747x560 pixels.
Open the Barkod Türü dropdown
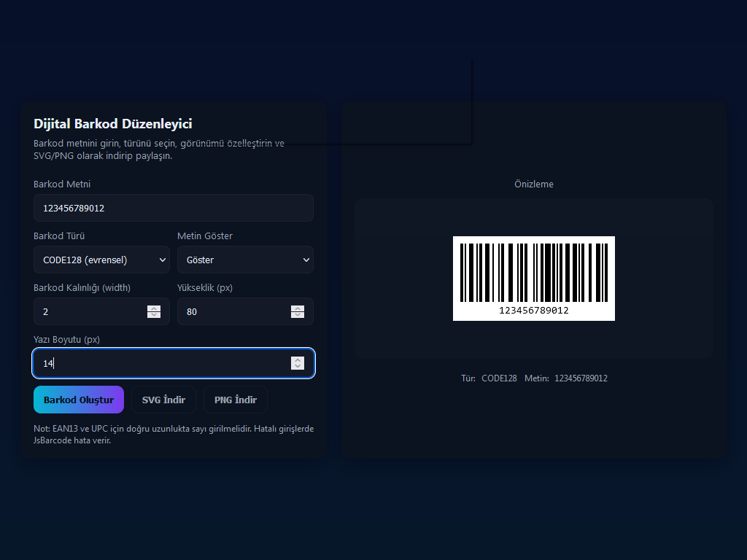[x=101, y=260]
